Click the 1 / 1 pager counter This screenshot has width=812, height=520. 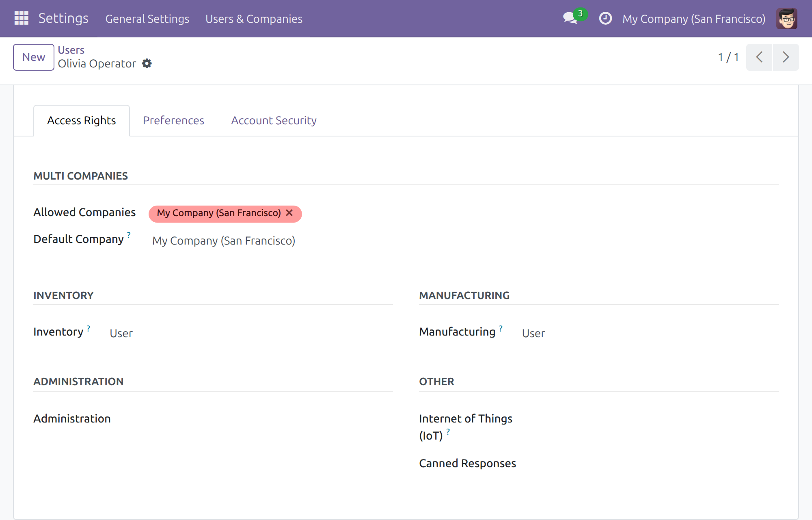coord(728,57)
